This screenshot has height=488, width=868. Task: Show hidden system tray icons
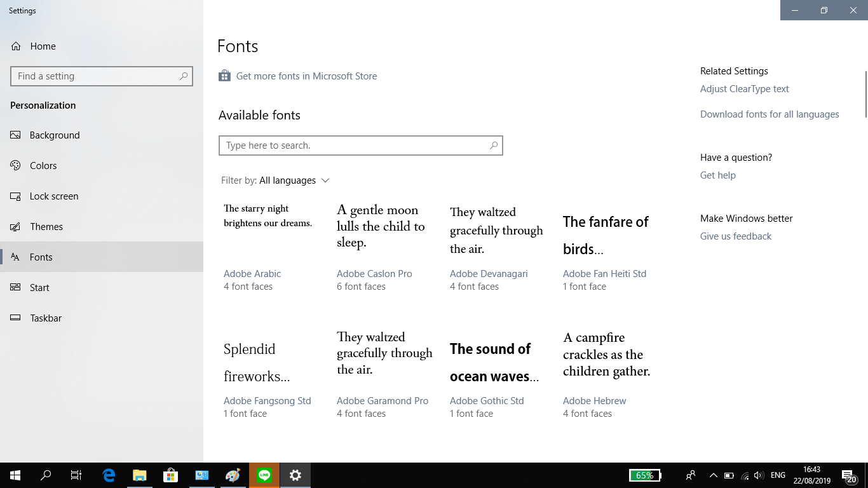click(713, 475)
